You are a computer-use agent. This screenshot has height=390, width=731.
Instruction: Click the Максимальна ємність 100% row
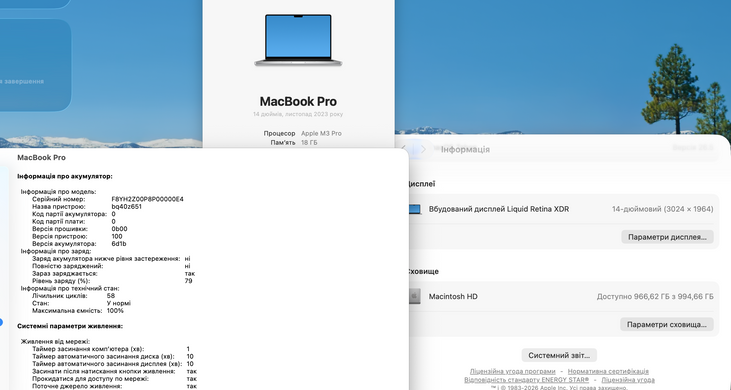pyautogui.click(x=78, y=310)
